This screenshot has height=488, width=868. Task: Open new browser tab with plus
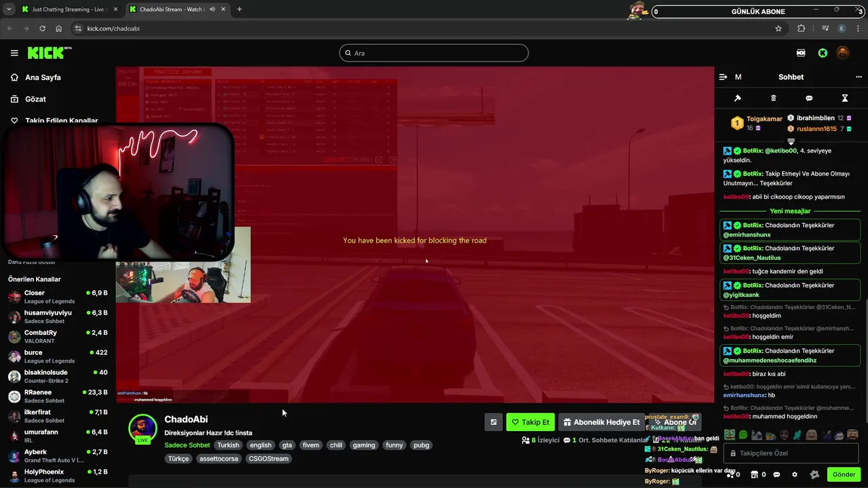pyautogui.click(x=239, y=9)
